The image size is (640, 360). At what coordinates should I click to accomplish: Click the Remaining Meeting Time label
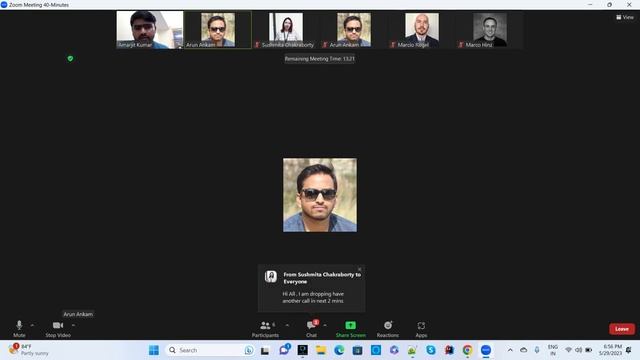coord(320,59)
